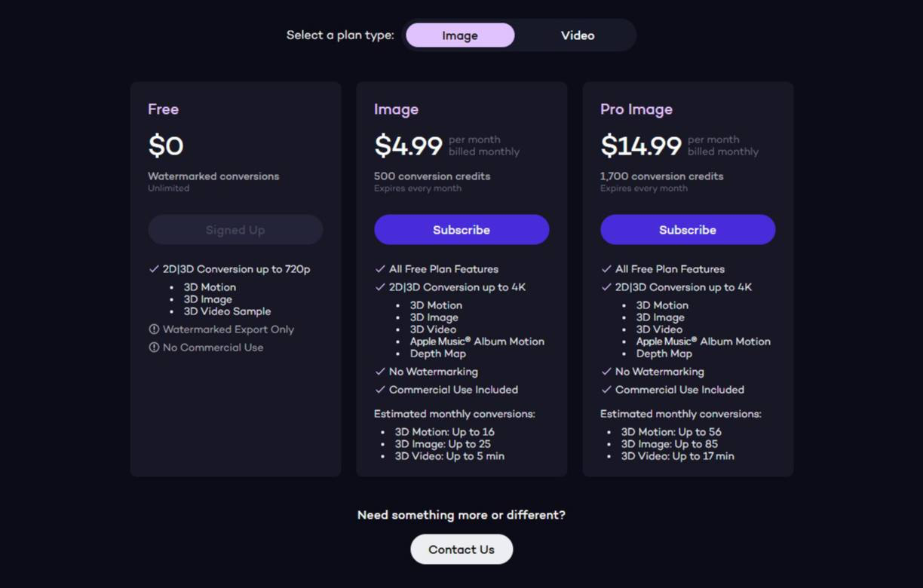
Task: Click the $4.99 price text
Action: (x=408, y=145)
